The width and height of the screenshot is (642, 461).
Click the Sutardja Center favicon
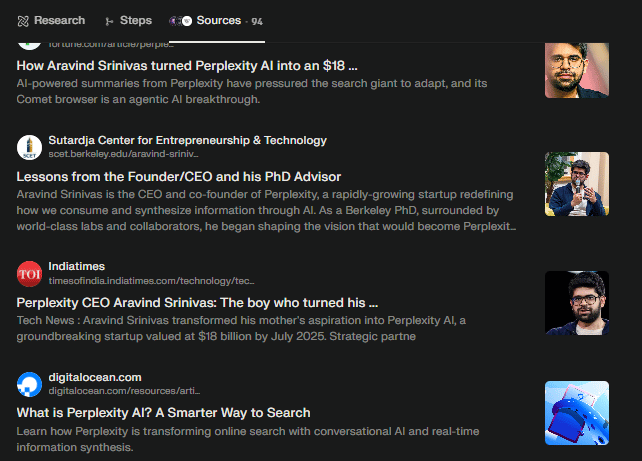30,148
